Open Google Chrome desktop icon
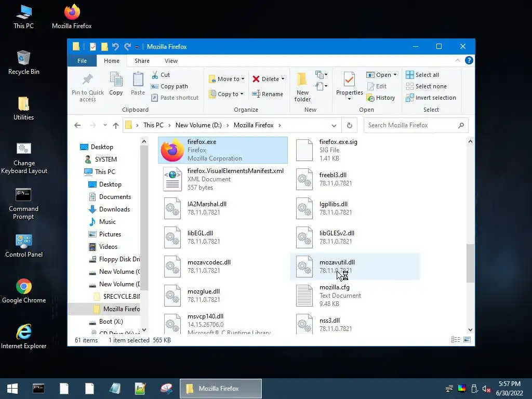This screenshot has width=532, height=399. click(x=24, y=291)
